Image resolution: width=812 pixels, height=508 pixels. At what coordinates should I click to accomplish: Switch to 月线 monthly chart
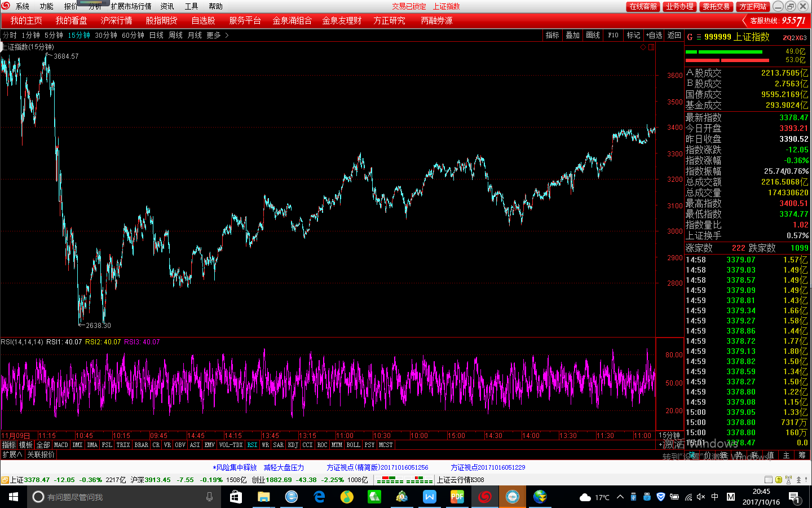coord(195,35)
